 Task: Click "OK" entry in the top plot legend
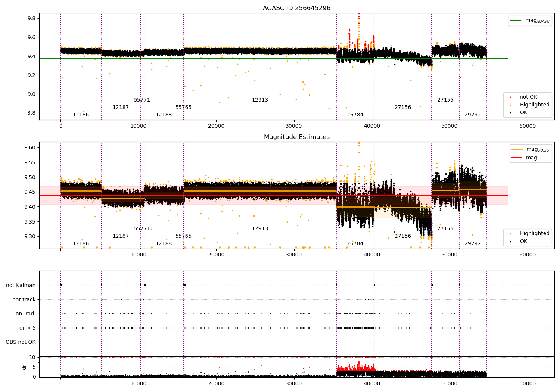(x=519, y=113)
